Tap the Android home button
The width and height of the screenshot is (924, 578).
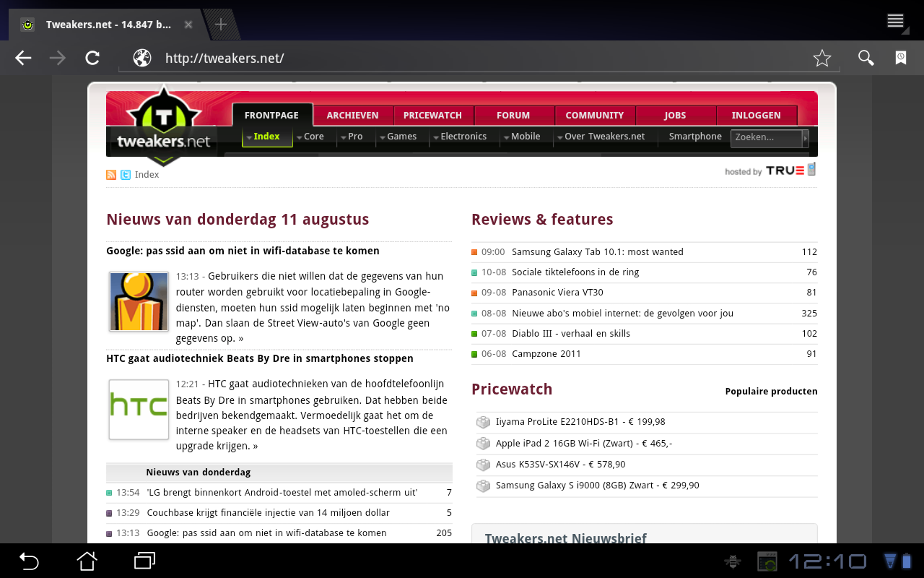tap(87, 561)
